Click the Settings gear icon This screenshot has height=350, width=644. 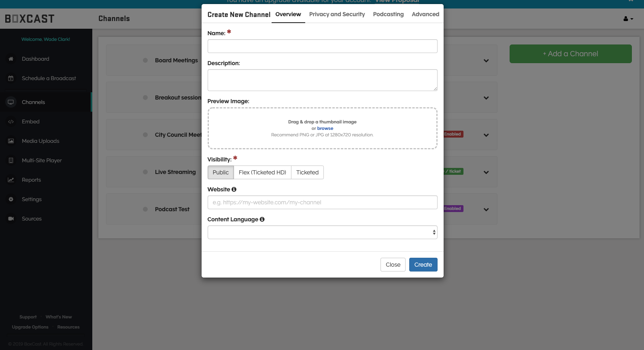pos(11,199)
